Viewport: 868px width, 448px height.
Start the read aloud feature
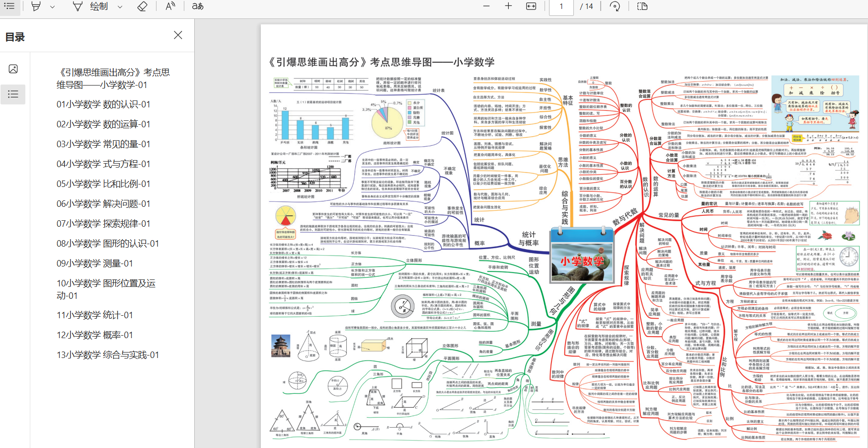[x=170, y=6]
